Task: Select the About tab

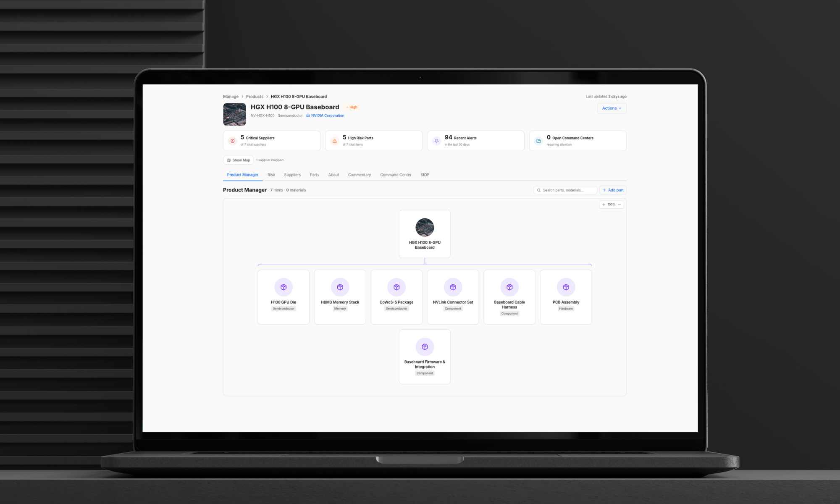Action: pyautogui.click(x=333, y=175)
